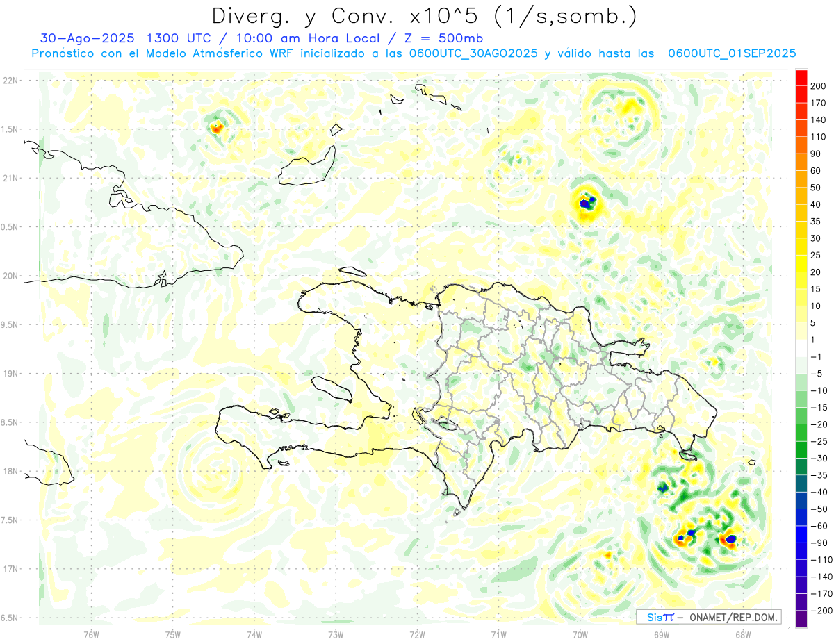Click the '17N' latitude label

[10, 569]
